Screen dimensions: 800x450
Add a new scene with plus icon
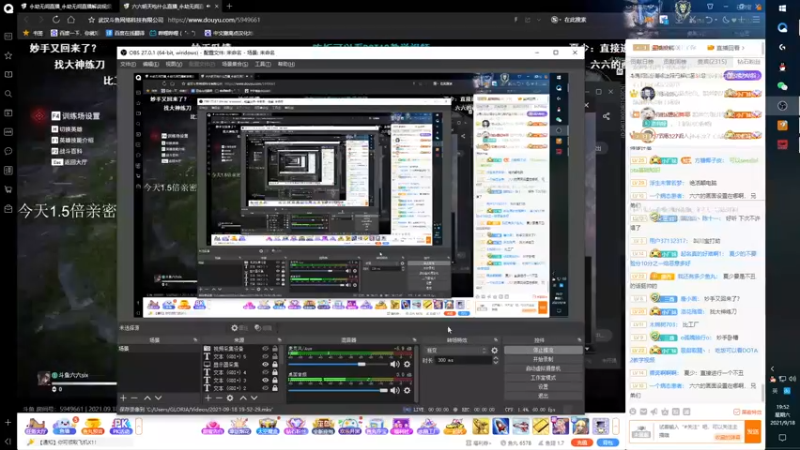point(123,398)
